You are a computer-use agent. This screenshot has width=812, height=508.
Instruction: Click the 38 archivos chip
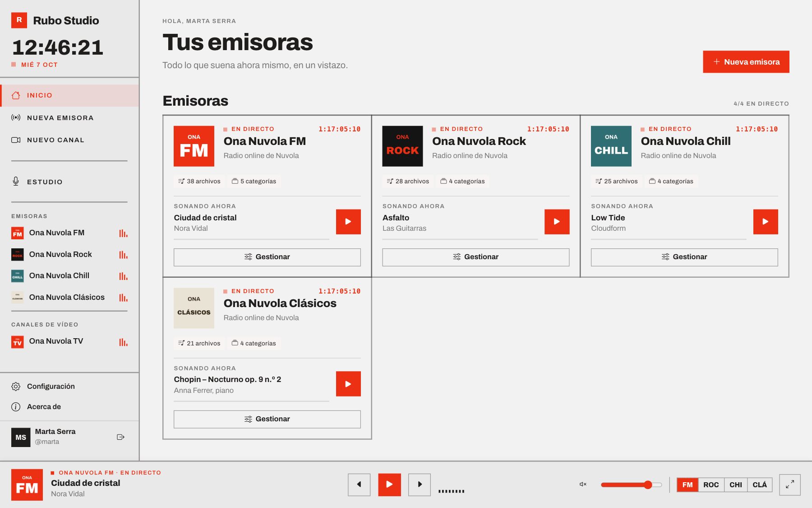(x=199, y=181)
